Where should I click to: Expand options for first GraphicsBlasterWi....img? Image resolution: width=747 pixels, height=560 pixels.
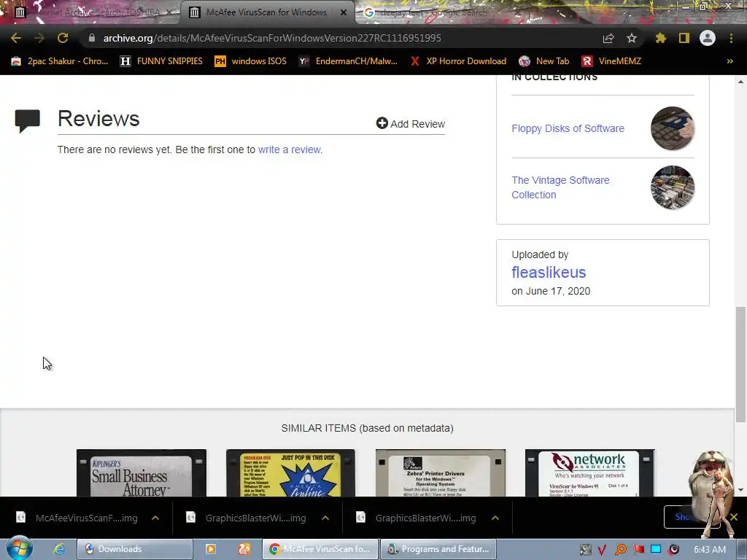point(325,518)
